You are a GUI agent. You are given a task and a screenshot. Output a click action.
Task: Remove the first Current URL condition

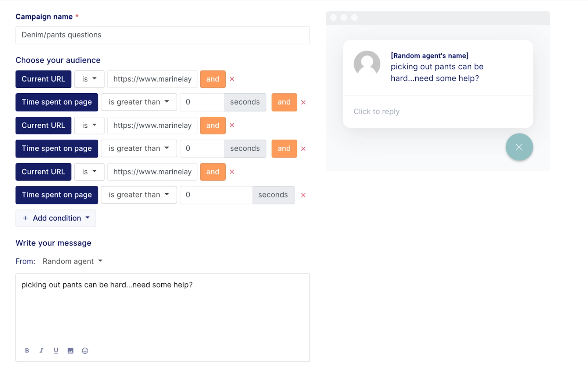tap(232, 79)
